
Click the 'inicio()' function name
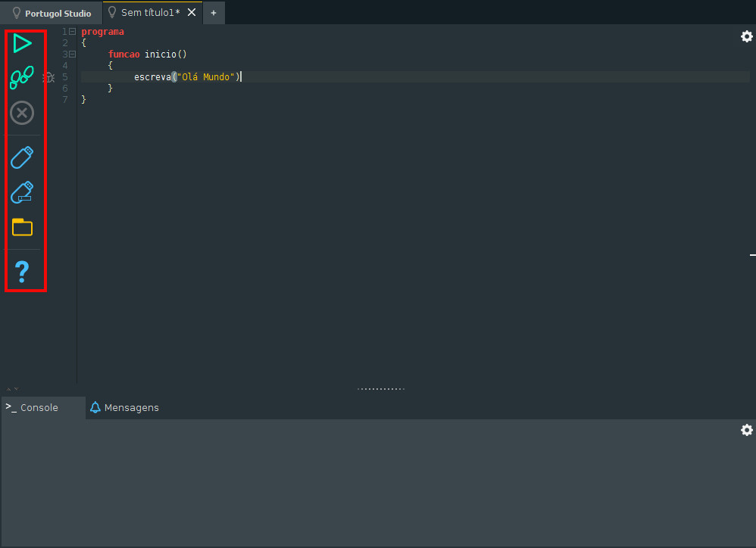(x=165, y=54)
